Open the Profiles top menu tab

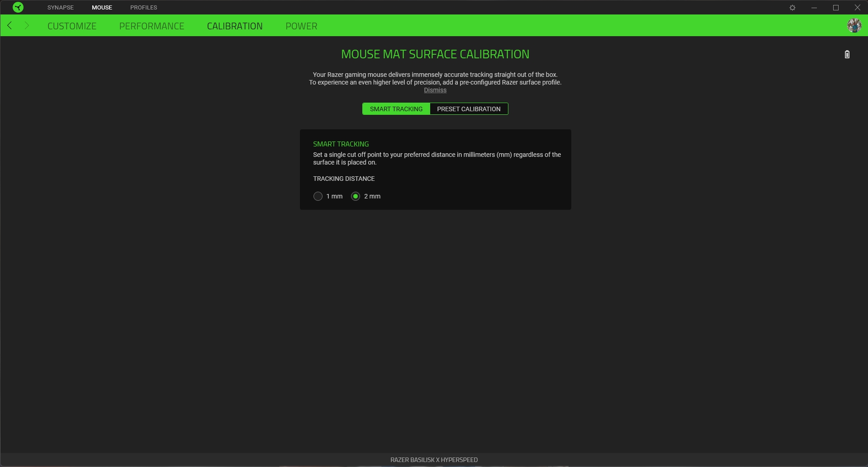(143, 8)
